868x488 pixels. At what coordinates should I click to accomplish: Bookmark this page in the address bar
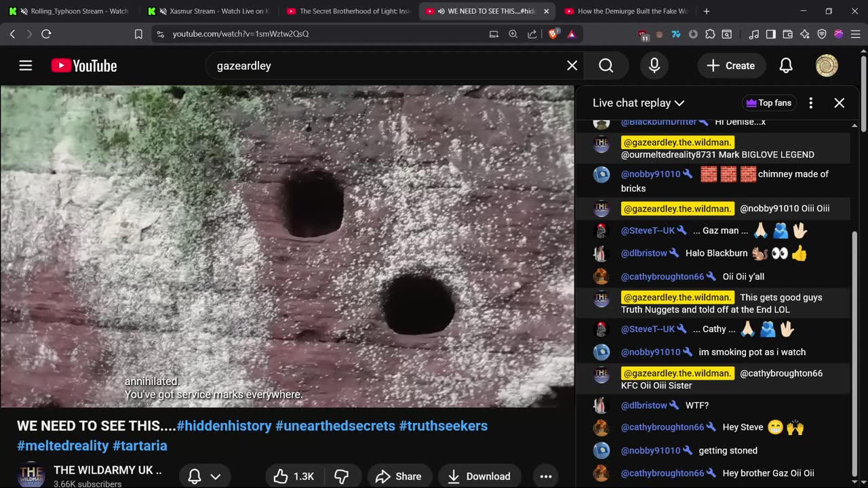coord(138,34)
